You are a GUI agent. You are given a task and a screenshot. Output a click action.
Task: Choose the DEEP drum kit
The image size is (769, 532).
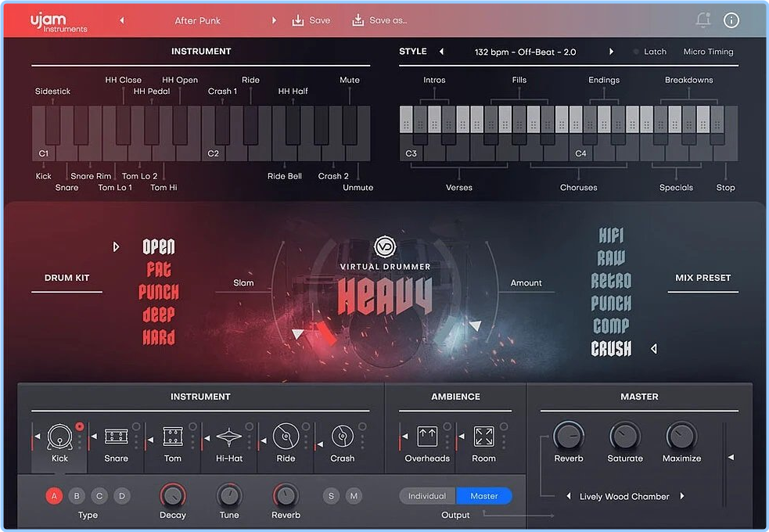click(159, 315)
